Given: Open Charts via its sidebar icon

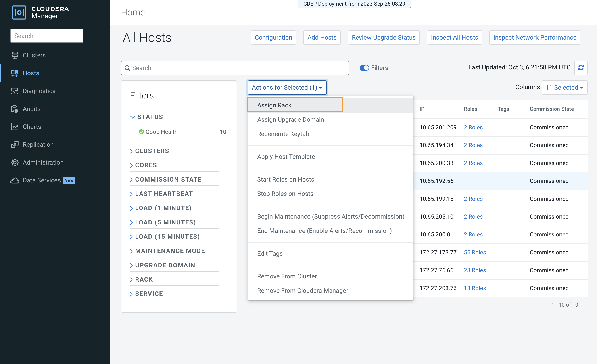Looking at the screenshot, I should click(15, 127).
